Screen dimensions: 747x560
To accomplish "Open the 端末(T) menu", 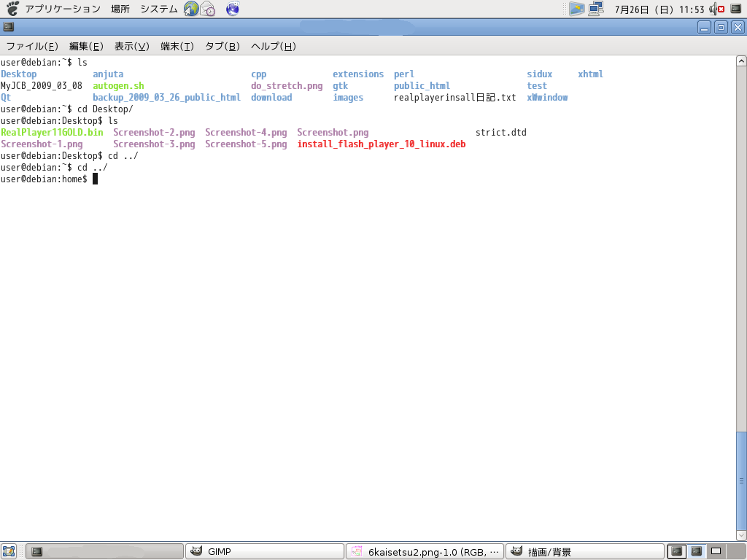I will coord(177,46).
